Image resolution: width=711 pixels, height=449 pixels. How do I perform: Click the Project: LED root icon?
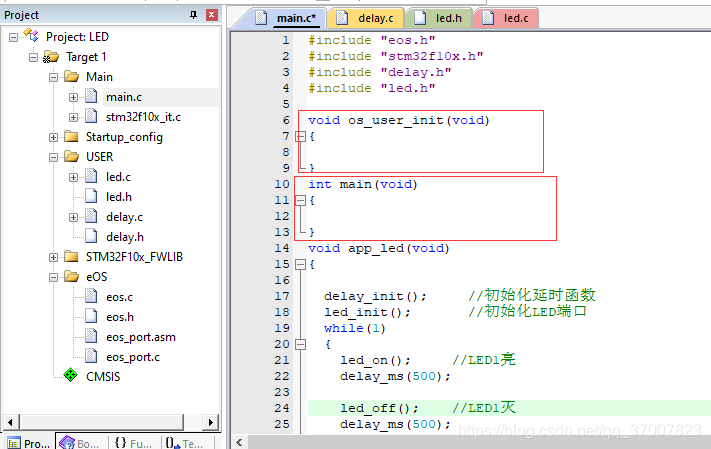tap(31, 35)
